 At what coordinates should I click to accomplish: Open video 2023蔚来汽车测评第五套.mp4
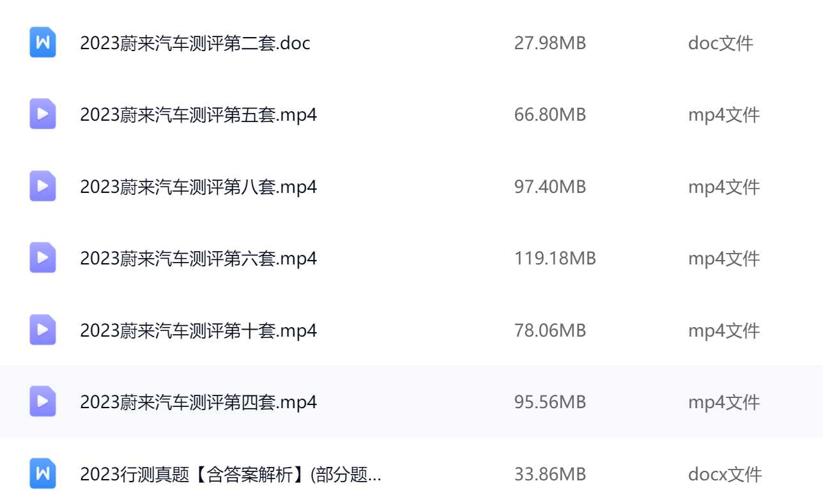pos(198,115)
